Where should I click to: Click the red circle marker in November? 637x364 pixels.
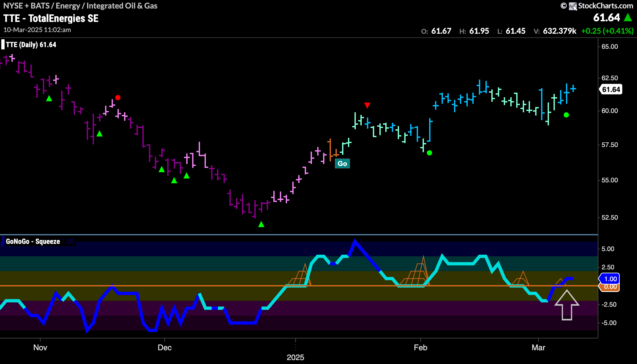pos(118,98)
